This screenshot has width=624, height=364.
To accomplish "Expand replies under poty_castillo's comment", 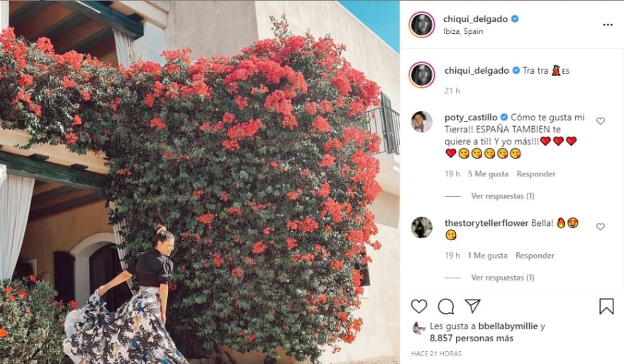I will pyautogui.click(x=503, y=196).
